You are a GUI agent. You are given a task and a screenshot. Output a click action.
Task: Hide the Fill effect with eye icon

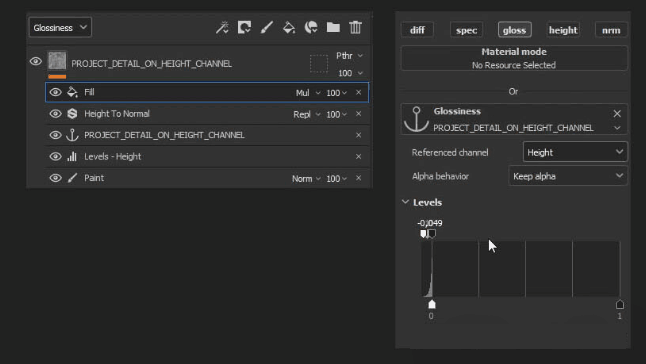(55, 92)
